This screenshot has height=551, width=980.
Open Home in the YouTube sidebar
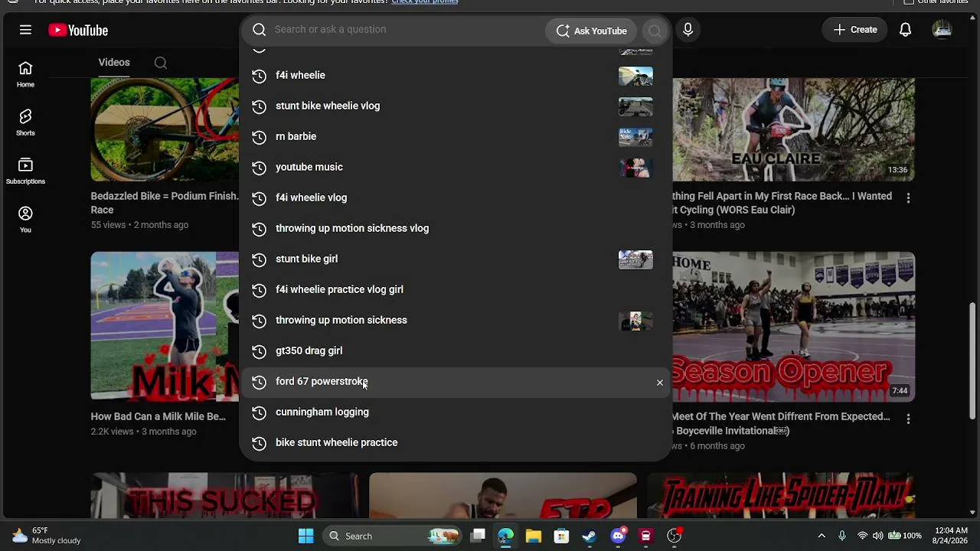pyautogui.click(x=25, y=74)
